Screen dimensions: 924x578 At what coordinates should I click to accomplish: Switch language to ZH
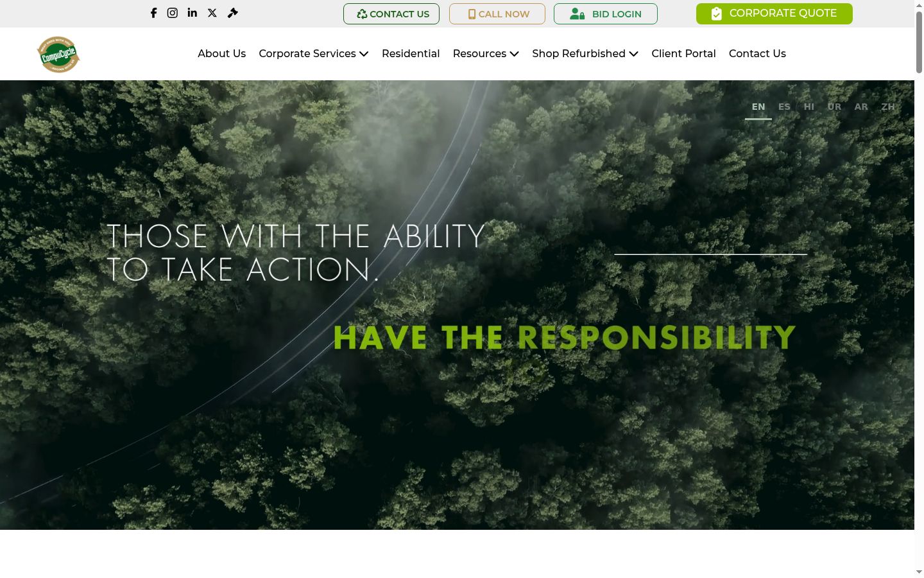(888, 107)
